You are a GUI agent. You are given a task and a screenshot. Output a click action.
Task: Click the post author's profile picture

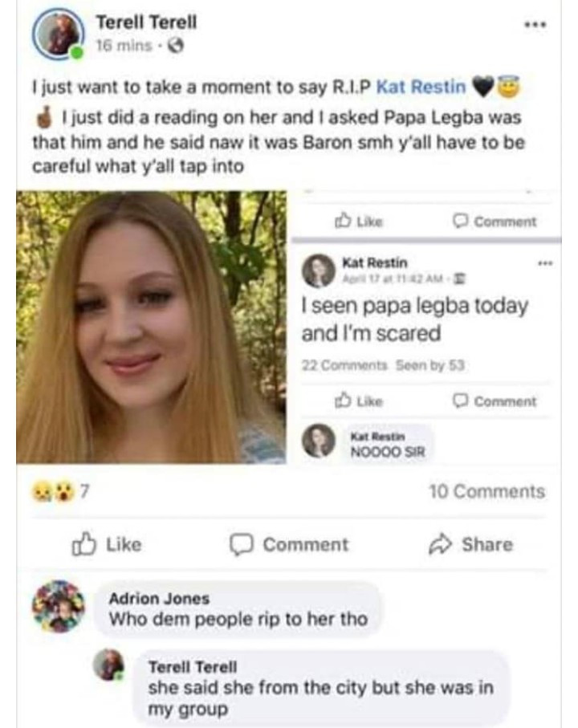coord(58,35)
